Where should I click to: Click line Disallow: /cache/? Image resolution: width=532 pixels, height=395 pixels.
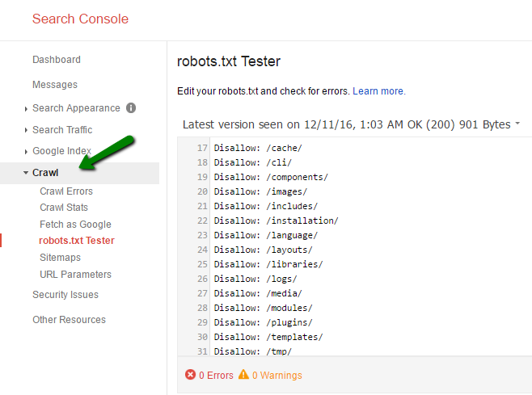pyautogui.click(x=258, y=148)
